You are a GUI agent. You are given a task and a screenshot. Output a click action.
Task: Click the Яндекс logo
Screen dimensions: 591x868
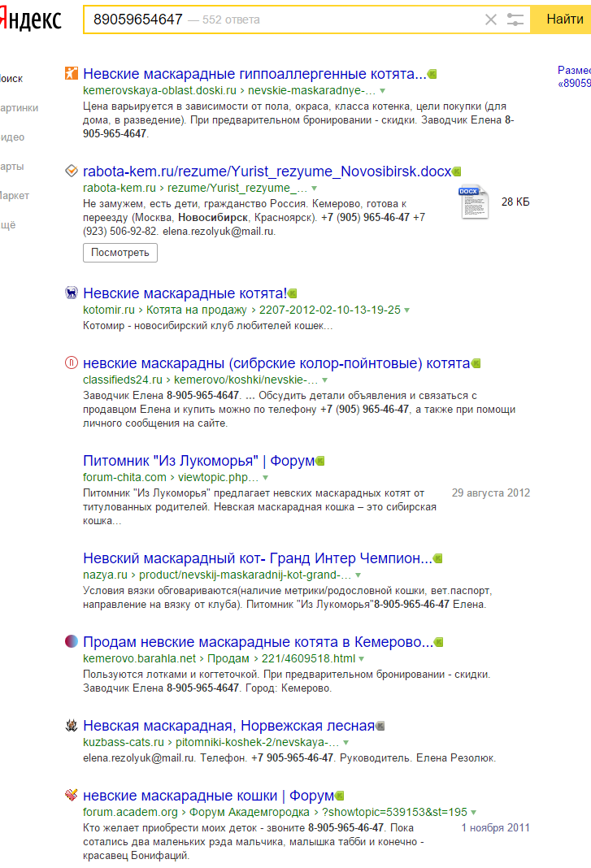[x=30, y=20]
